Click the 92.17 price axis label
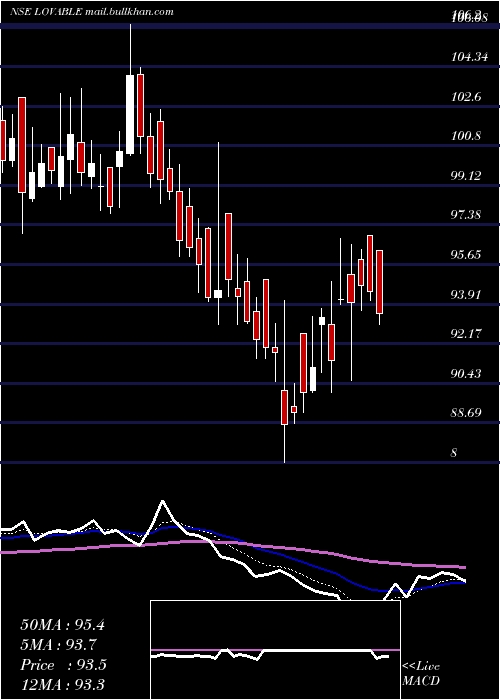500x700 pixels. tap(466, 333)
